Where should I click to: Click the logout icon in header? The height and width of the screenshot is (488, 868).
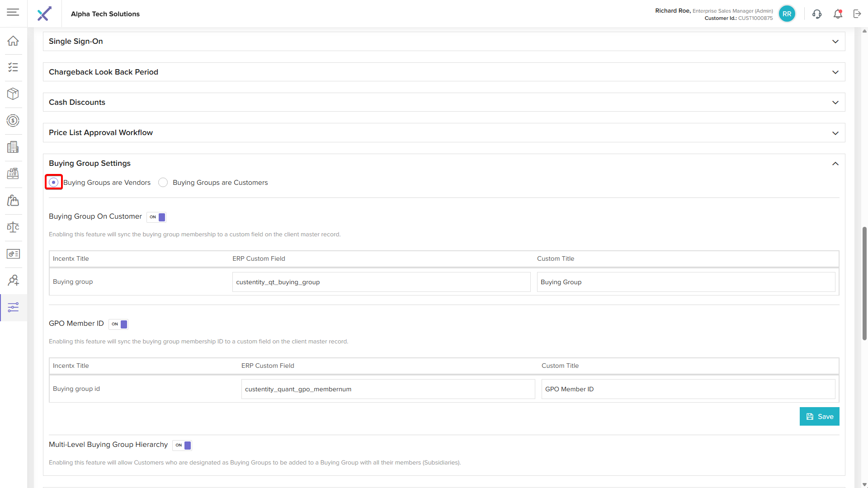pyautogui.click(x=857, y=14)
